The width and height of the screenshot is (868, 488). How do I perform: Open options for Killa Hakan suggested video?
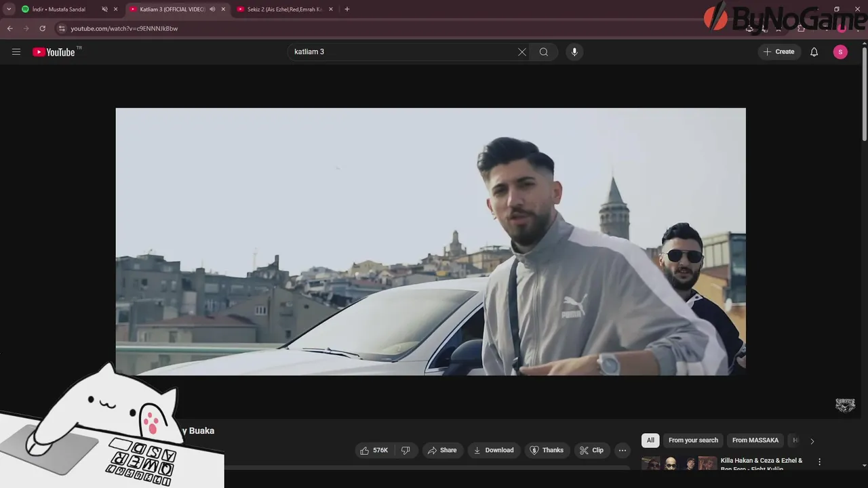click(819, 462)
